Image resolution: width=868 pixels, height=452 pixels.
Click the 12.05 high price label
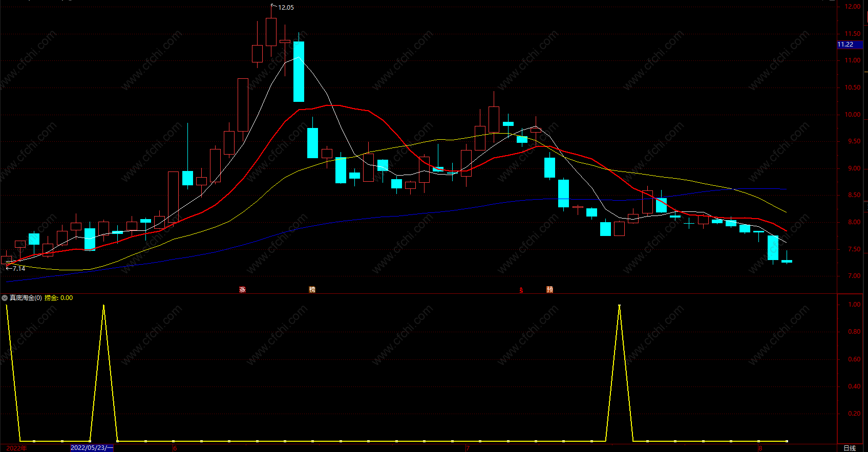(x=286, y=8)
